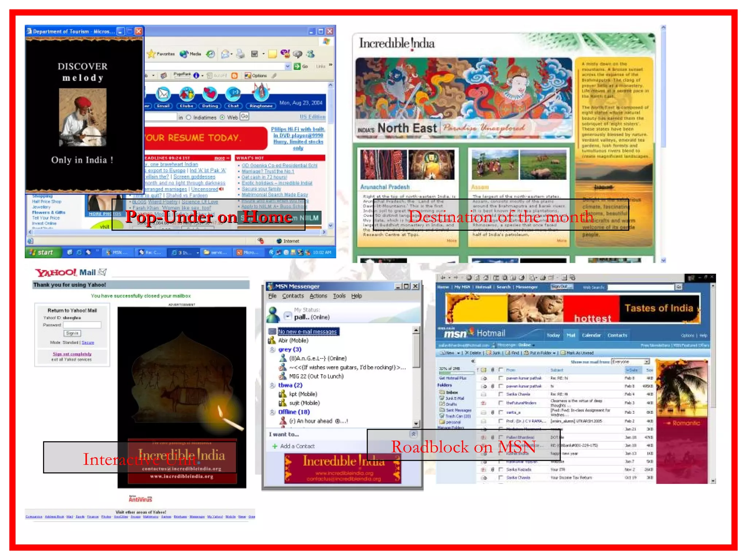
Task: Collapse the Offline (18) contact group
Action: (x=272, y=412)
